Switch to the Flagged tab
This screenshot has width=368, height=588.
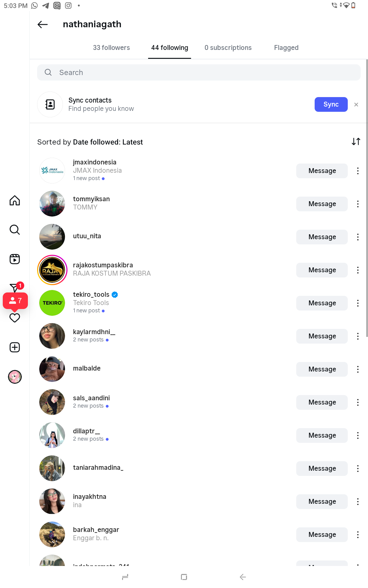tap(286, 48)
